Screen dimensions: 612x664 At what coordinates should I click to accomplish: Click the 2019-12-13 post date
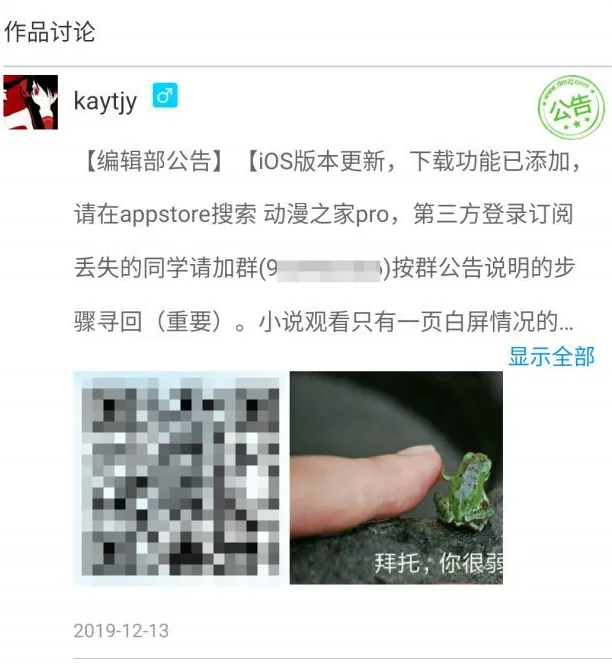tap(121, 631)
